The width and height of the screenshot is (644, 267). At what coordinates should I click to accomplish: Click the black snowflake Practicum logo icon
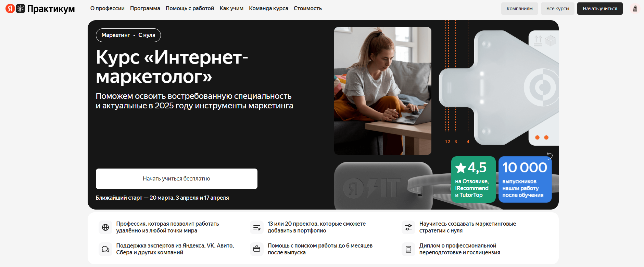21,9
